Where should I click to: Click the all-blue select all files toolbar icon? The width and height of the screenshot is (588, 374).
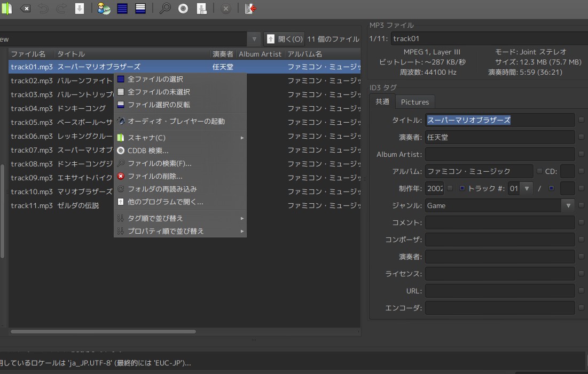click(x=122, y=9)
